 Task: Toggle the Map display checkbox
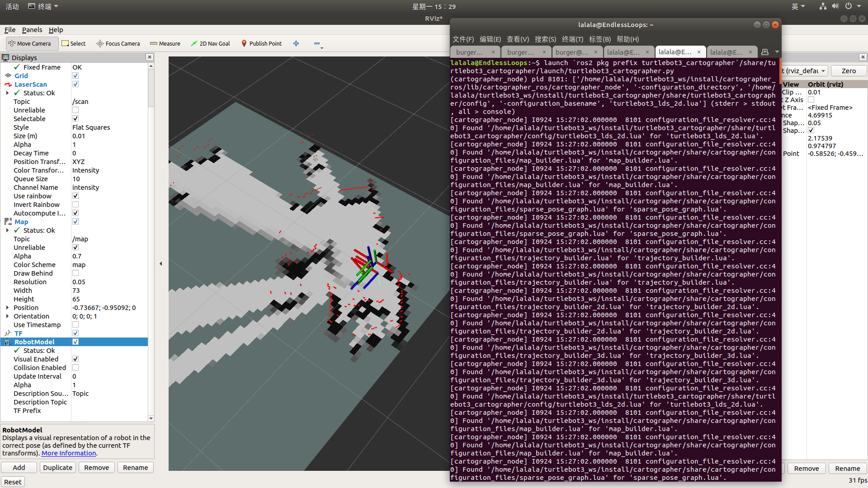click(x=75, y=222)
